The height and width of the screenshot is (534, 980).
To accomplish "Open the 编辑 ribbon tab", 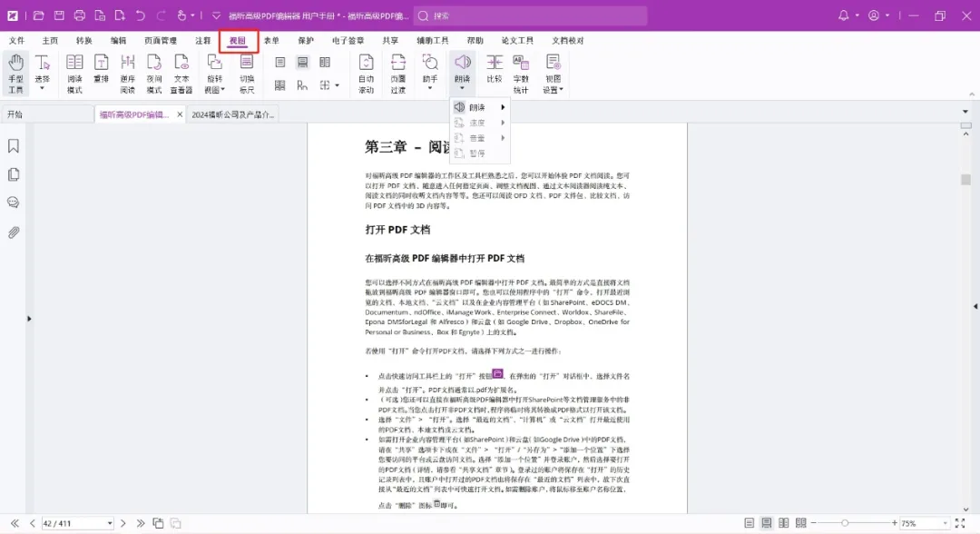I will click(118, 41).
